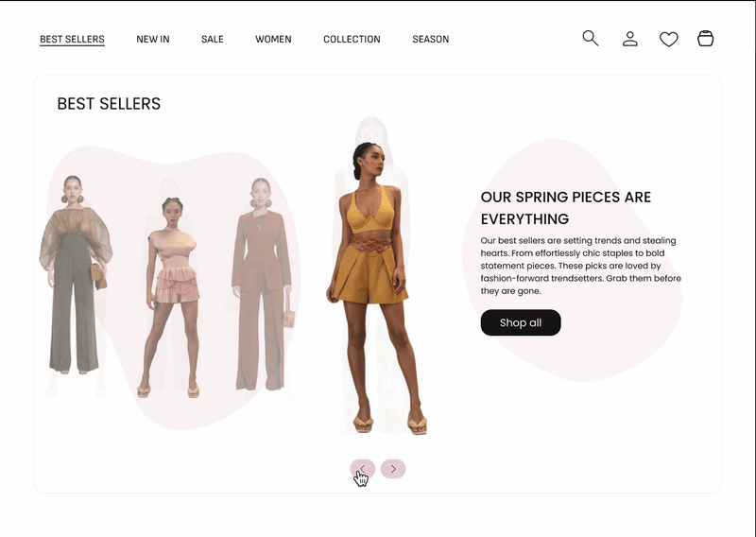The width and height of the screenshot is (756, 537).
Task: Advance carousel with right arrow button
Action: [x=393, y=469]
